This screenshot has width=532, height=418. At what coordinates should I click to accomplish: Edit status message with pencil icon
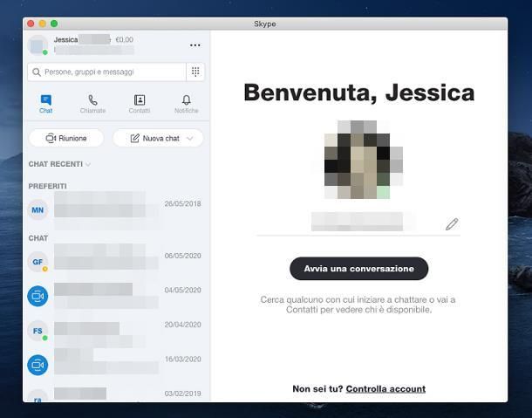[x=452, y=224]
